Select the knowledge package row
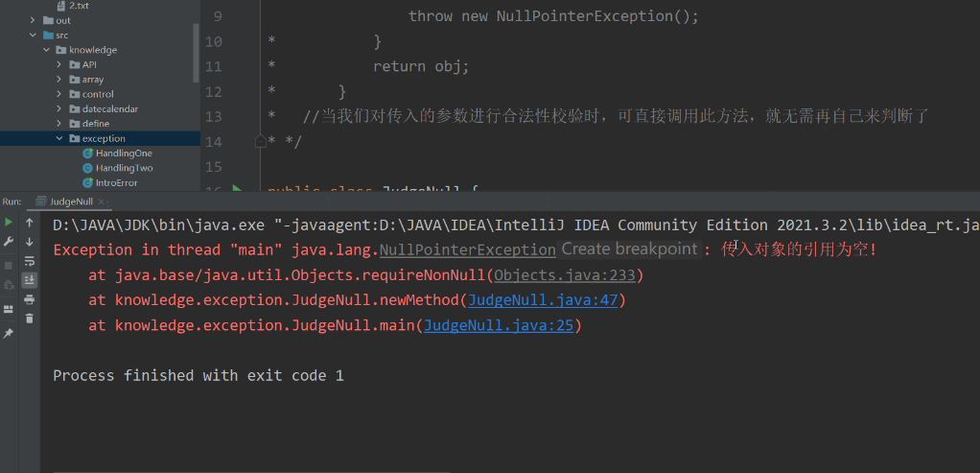The width and height of the screenshot is (980, 473). (100, 50)
